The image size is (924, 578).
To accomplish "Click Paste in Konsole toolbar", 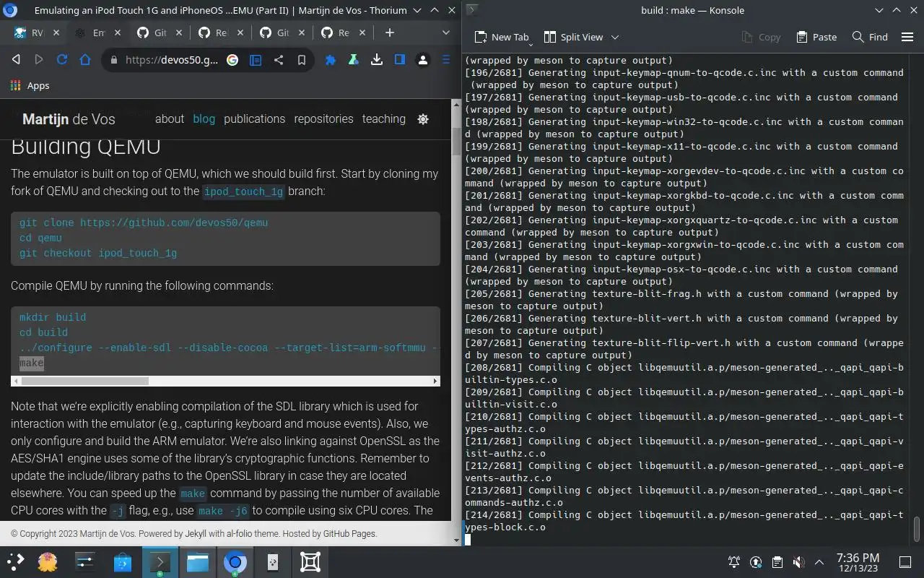I will (x=816, y=37).
